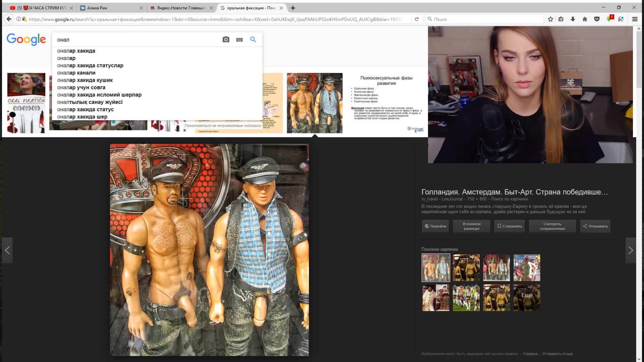The image size is (644, 362).
Task: Bookmark page with the star icon
Action: click(x=550, y=19)
